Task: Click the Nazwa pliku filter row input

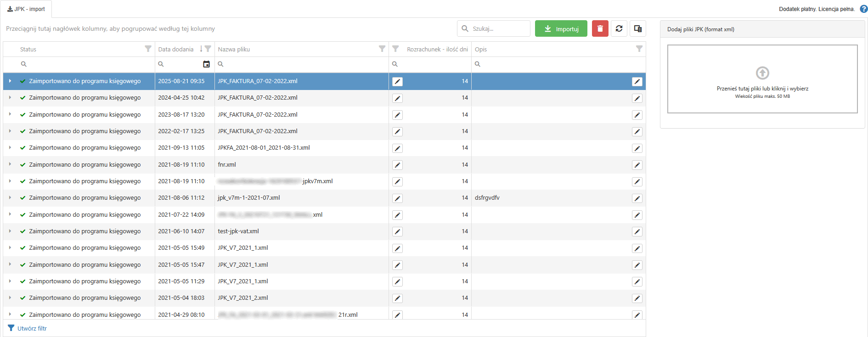Action: tap(303, 64)
